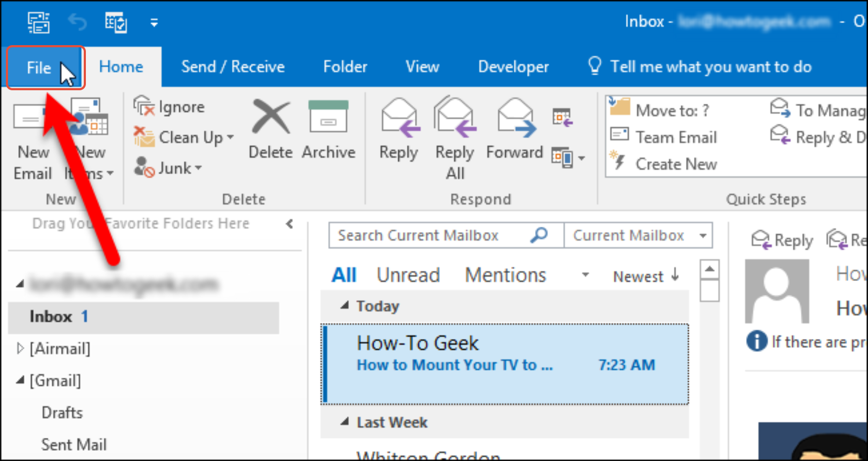Open the filter options dropdown arrow
The width and height of the screenshot is (868, 461).
585,275
